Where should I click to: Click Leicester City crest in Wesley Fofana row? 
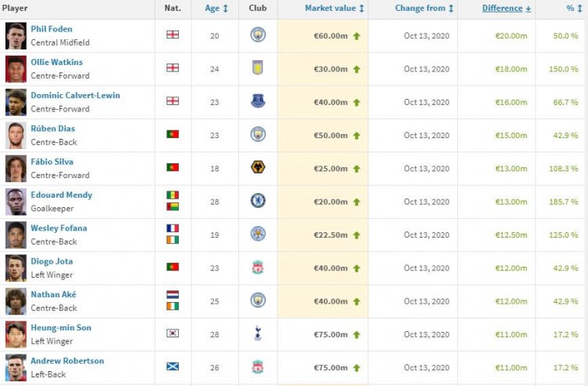pyautogui.click(x=258, y=234)
